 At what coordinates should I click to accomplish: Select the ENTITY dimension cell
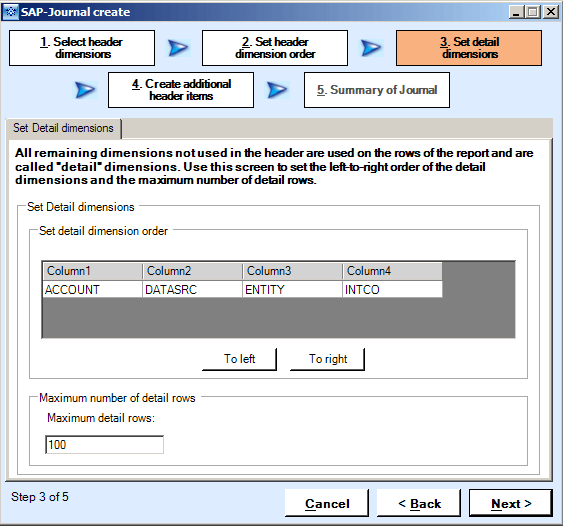click(x=292, y=289)
